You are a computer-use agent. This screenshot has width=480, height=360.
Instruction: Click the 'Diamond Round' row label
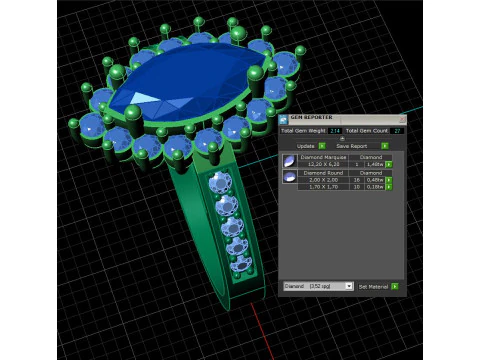click(323, 173)
